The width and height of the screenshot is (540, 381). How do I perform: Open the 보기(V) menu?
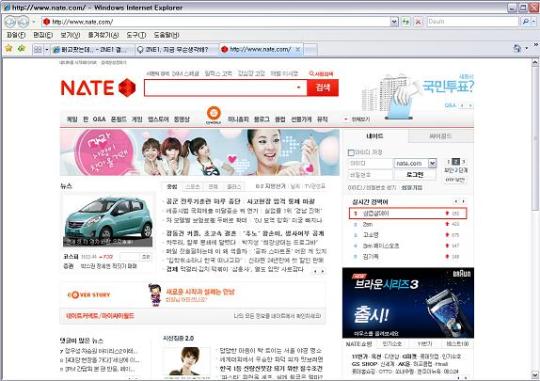[70, 35]
